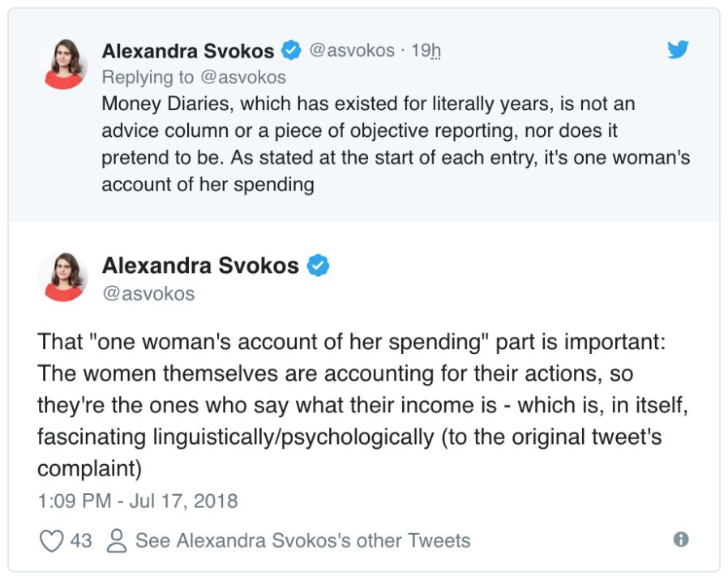Viewport: 728px width, 580px height.
Task: Click the 19h timestamp in top tweet
Action: click(x=426, y=50)
